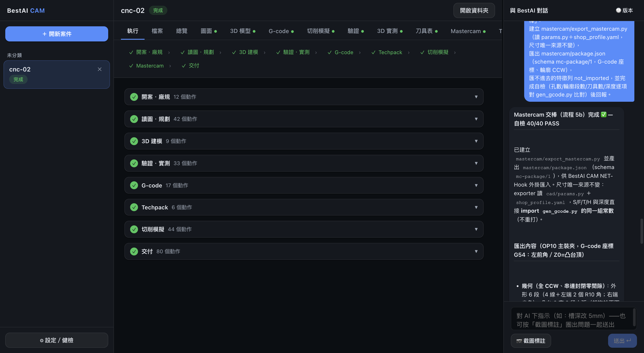
Task: Click the green check icon on 交付 row
Action: click(x=134, y=251)
